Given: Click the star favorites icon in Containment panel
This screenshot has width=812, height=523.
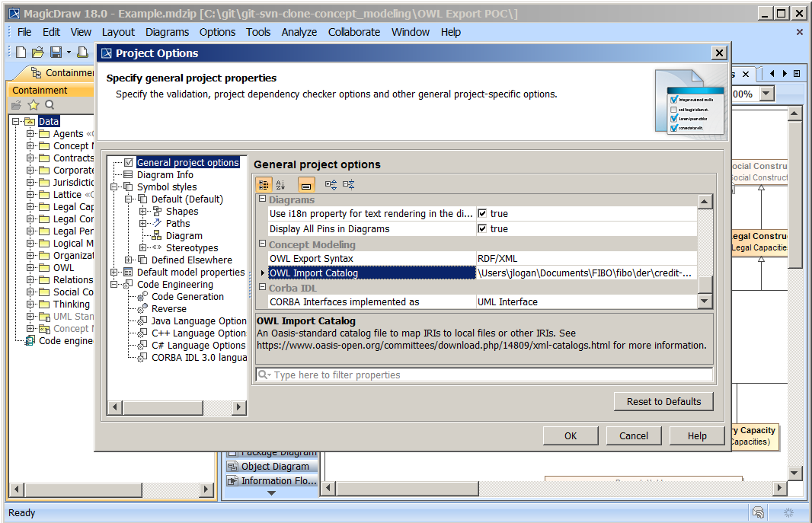Looking at the screenshot, I should 34,105.
